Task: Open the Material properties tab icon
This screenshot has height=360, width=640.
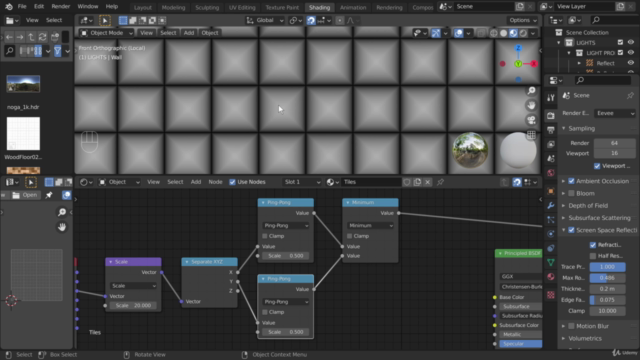Action: pyautogui.click(x=551, y=277)
